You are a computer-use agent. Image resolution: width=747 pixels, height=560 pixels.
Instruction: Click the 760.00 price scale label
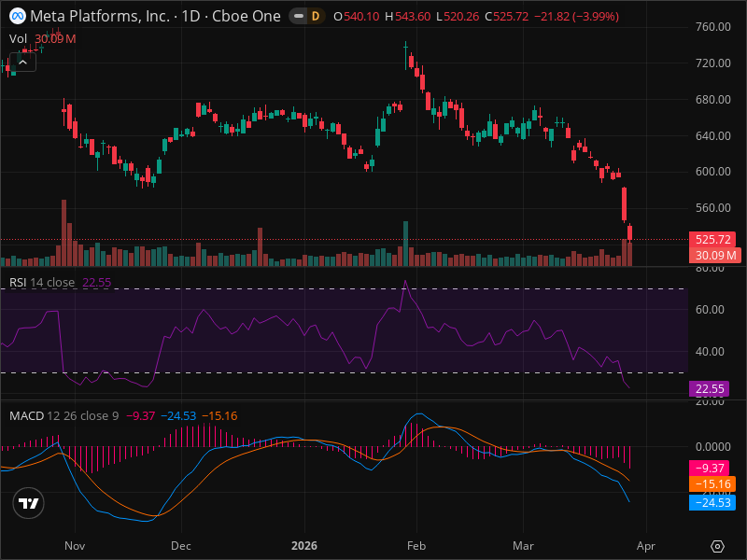tap(713, 27)
